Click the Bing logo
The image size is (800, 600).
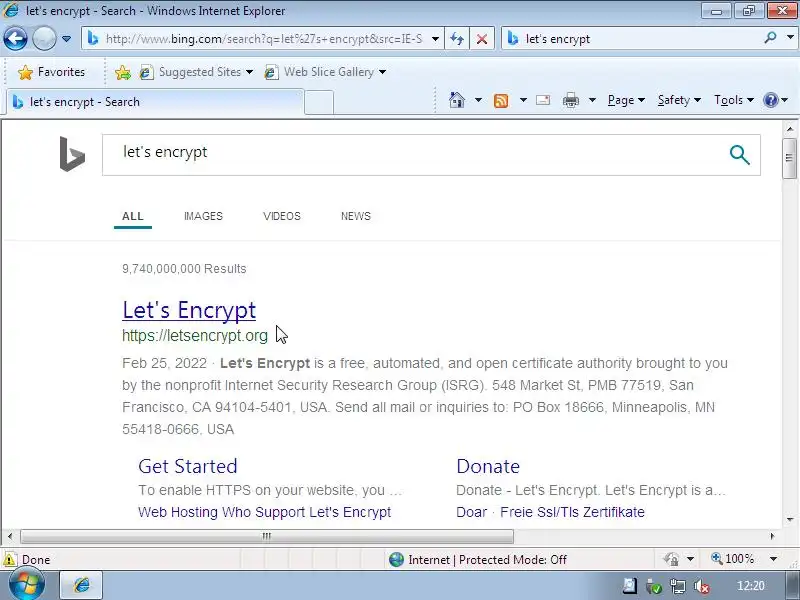(71, 154)
